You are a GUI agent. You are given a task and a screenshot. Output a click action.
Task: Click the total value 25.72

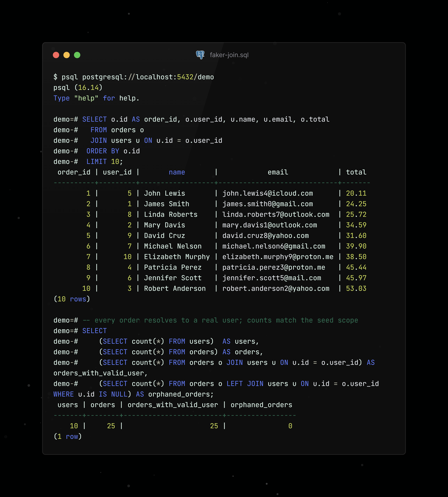[356, 215]
